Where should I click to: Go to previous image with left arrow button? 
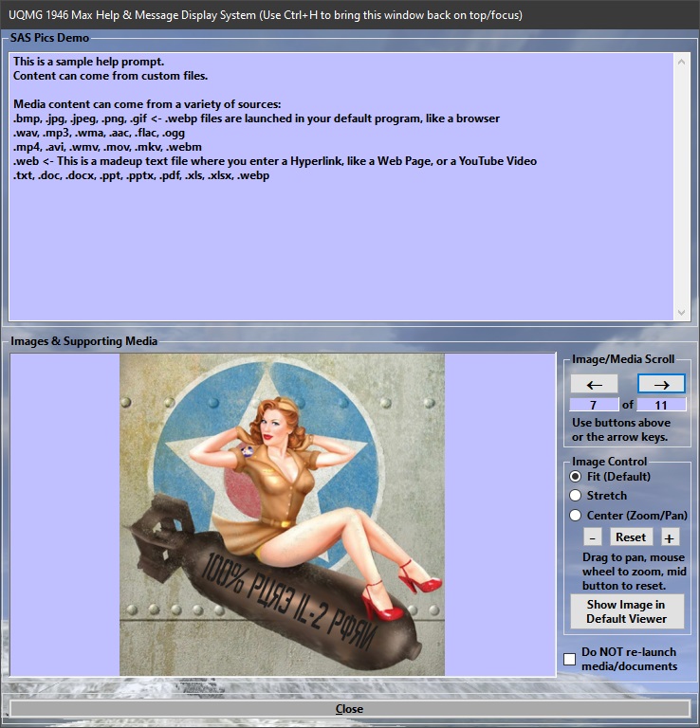tap(594, 385)
